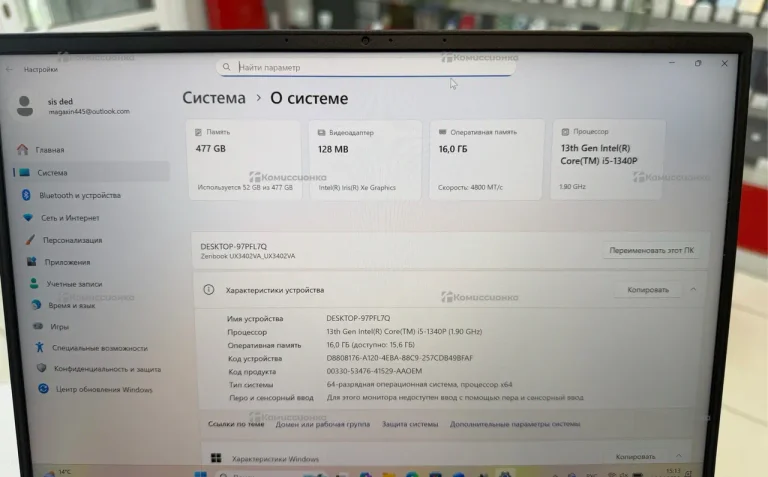Open the Дополнительные параметры системы link
768x477 pixels.
pyautogui.click(x=514, y=424)
